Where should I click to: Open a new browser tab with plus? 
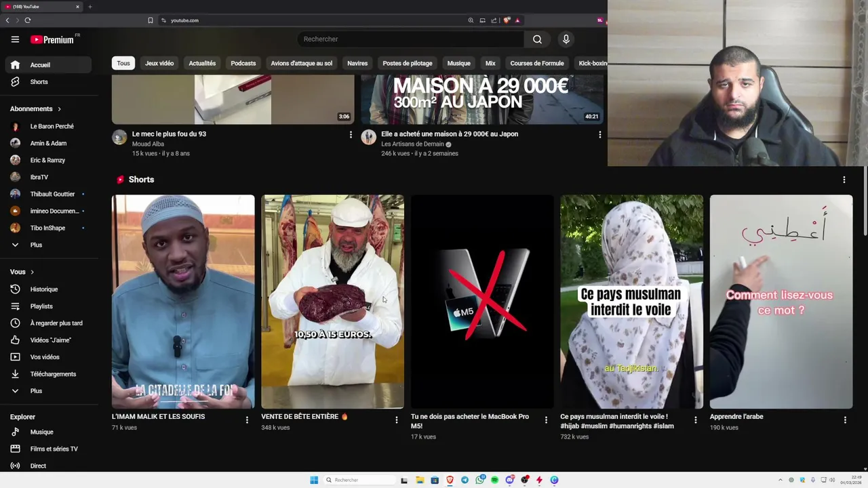(90, 7)
